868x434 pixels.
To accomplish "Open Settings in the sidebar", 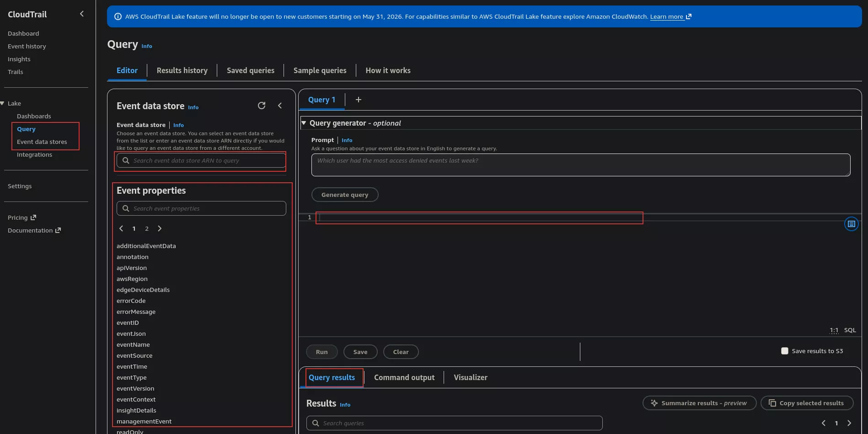I will [x=20, y=186].
